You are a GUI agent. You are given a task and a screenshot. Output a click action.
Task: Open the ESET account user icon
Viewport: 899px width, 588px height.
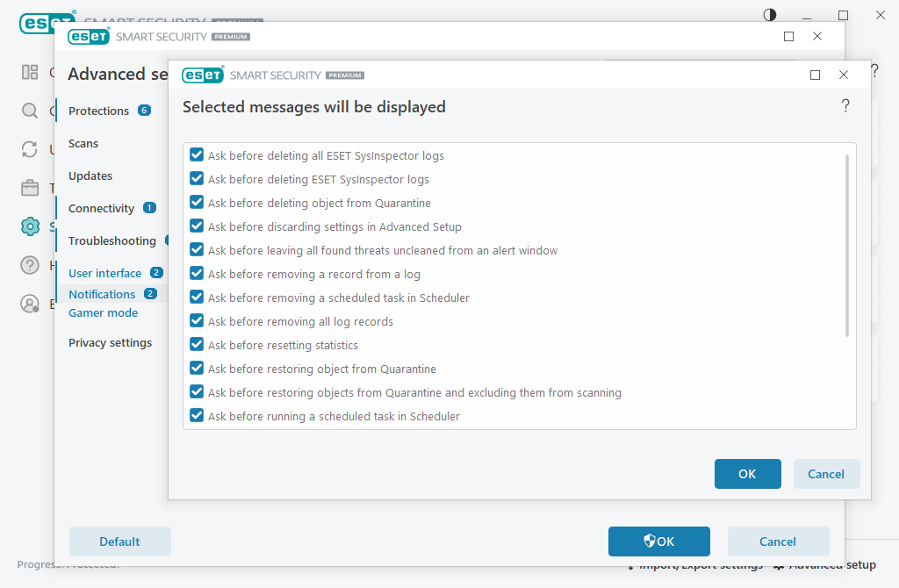pyautogui.click(x=30, y=303)
